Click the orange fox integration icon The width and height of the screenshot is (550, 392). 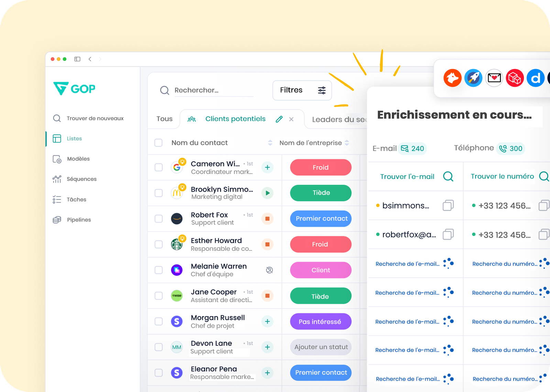click(452, 78)
